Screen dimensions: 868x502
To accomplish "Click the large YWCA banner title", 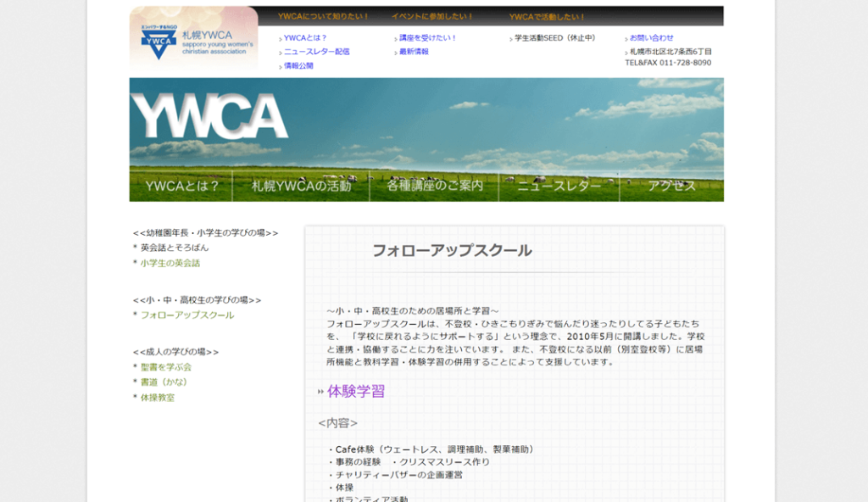I will tap(209, 116).
